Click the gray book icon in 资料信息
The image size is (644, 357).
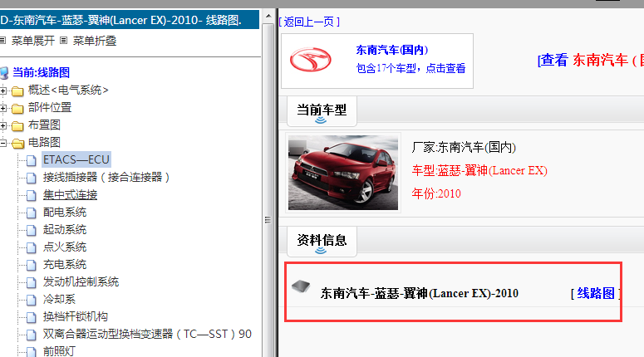click(x=301, y=286)
